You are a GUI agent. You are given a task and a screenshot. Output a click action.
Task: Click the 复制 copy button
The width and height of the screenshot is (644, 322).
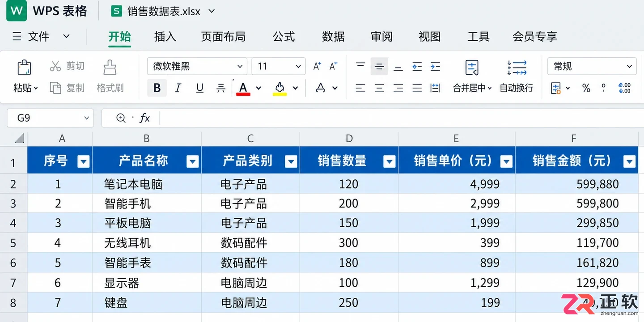[x=67, y=88]
